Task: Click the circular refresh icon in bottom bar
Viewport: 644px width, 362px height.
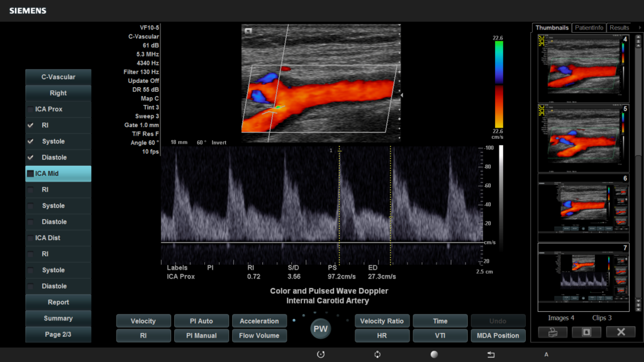Action: pyautogui.click(x=377, y=354)
